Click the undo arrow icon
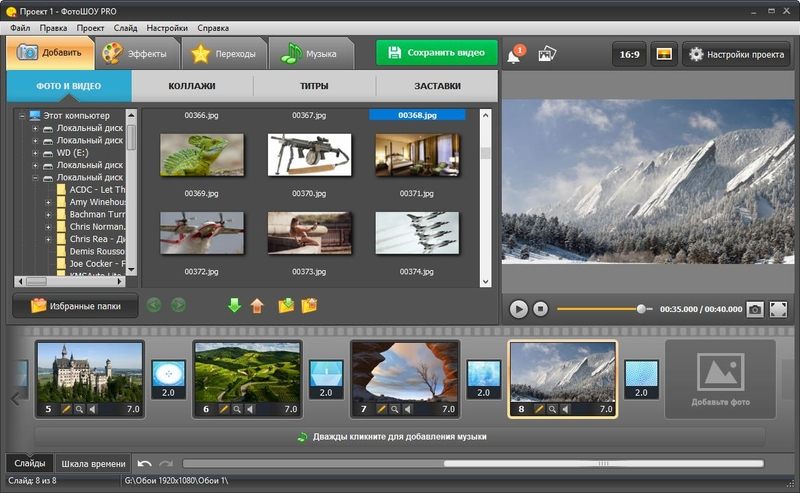 click(x=144, y=463)
